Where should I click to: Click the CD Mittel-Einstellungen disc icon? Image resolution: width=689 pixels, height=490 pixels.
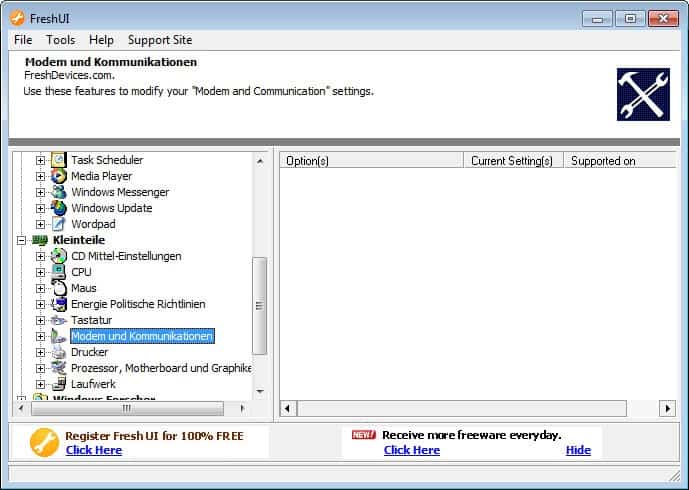58,256
